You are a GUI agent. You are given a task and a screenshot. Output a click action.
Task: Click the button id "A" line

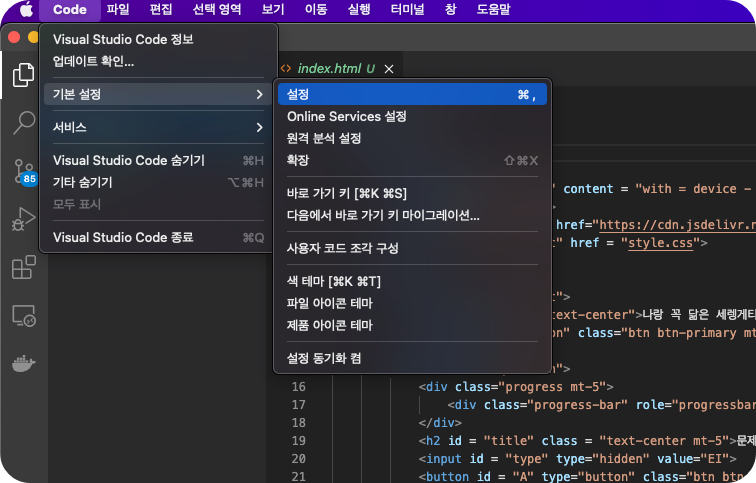tap(587, 476)
